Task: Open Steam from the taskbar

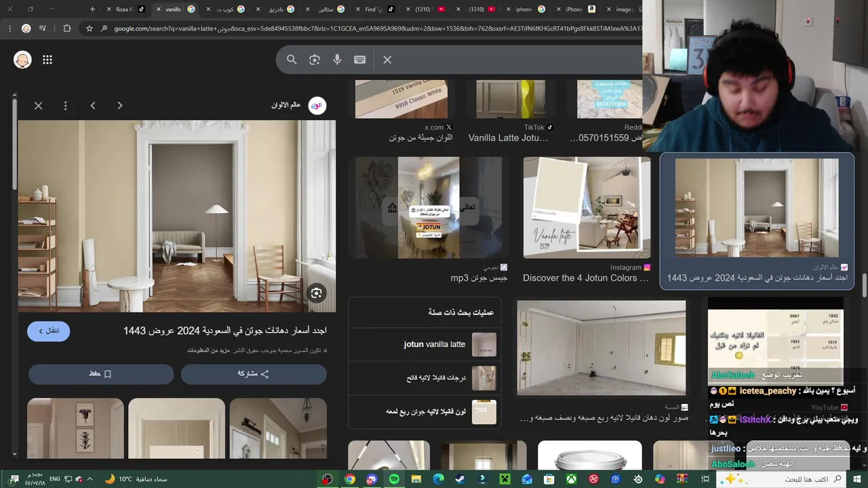Action: (460, 479)
